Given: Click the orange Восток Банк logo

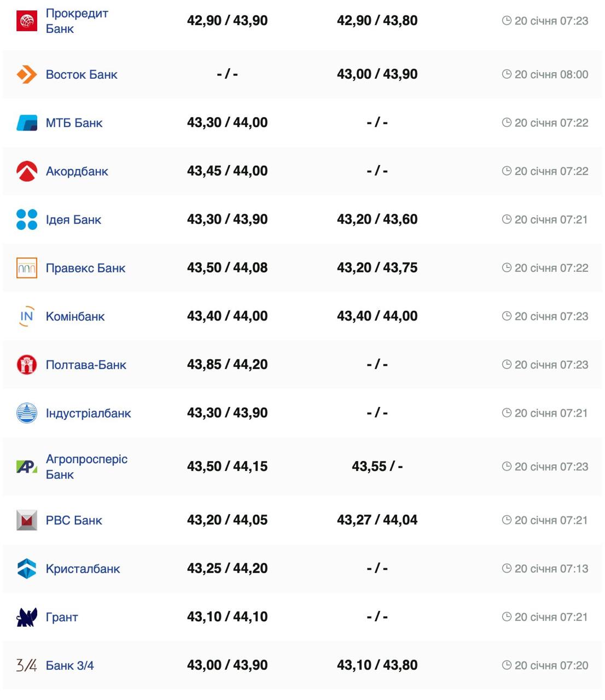Looking at the screenshot, I should [27, 74].
